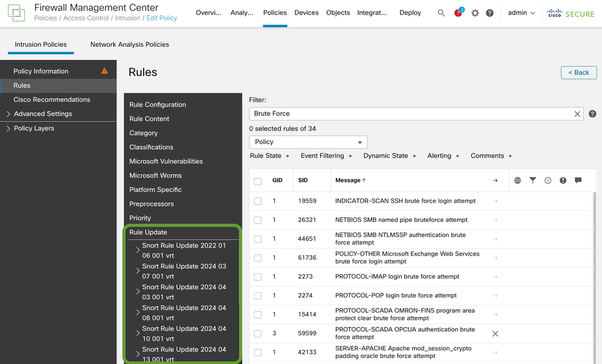The width and height of the screenshot is (602, 364).
Task: Open the Devices menu
Action: [306, 13]
